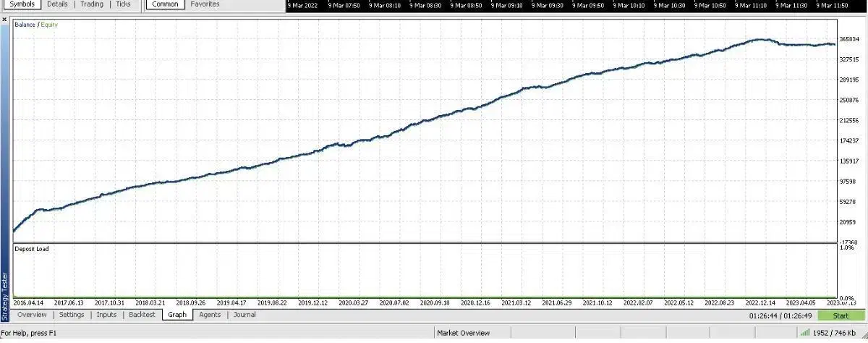
Task: Click the Balance legend label
Action: click(25, 25)
